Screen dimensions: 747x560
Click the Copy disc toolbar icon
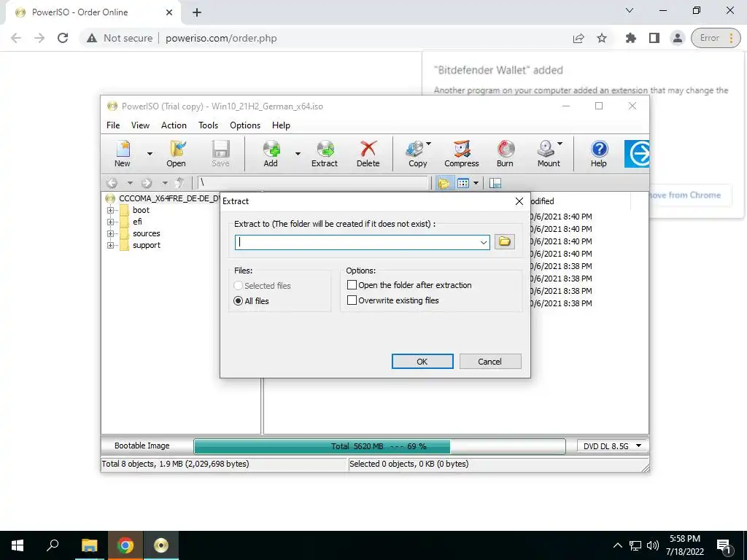pyautogui.click(x=416, y=153)
